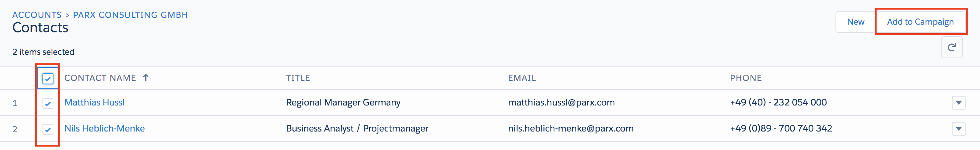980x150 pixels.
Task: Click the New button
Action: [x=856, y=22]
